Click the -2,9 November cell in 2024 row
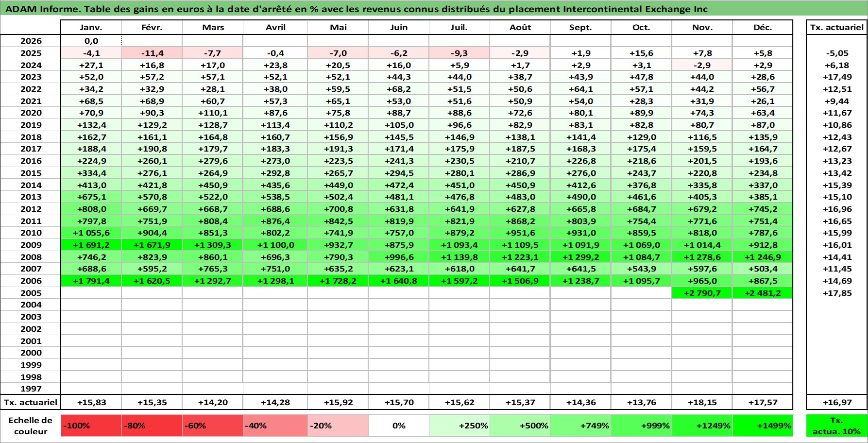The height and width of the screenshot is (443, 868). tap(702, 65)
